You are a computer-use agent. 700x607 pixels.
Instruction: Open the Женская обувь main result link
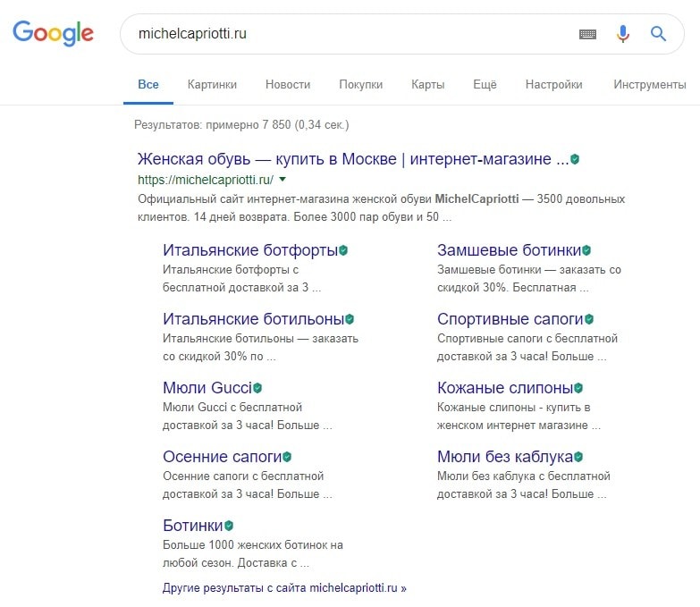pyautogui.click(x=352, y=159)
